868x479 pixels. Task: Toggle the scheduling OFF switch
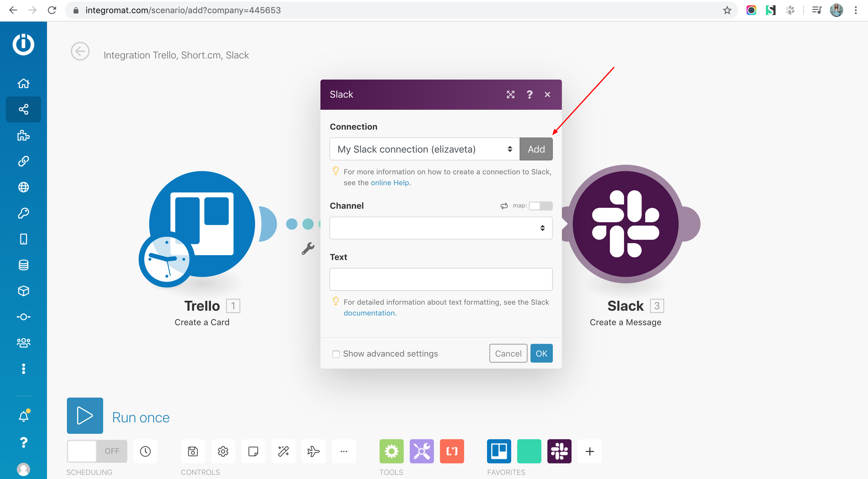pos(97,451)
